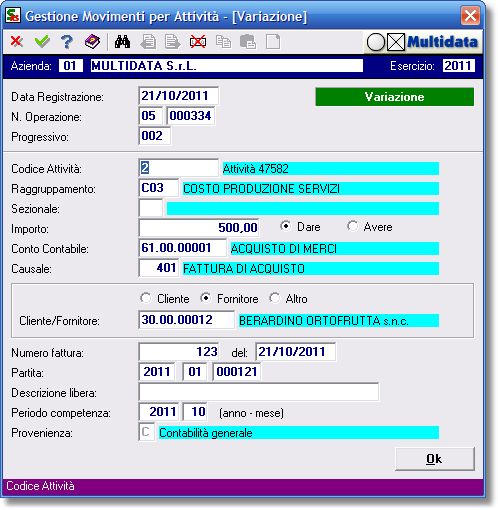Click the blank new document icon
Viewport: 498px width, 510px height.
point(273,42)
